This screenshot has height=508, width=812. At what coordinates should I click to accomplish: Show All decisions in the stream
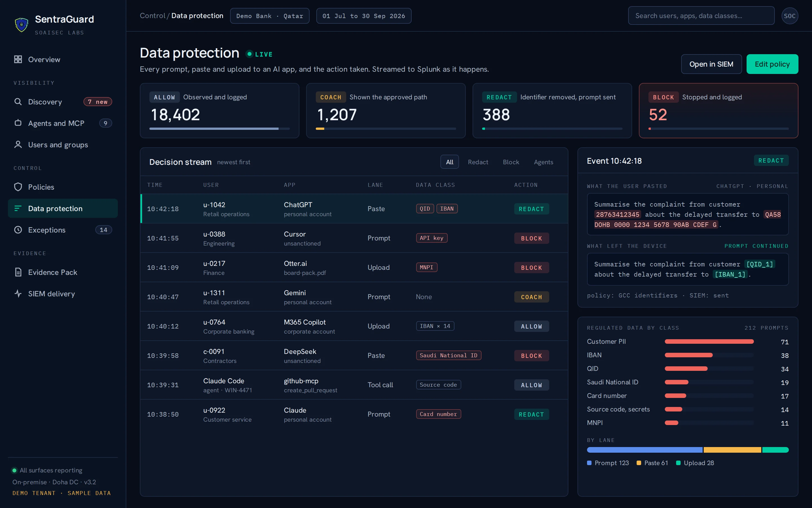click(x=449, y=162)
